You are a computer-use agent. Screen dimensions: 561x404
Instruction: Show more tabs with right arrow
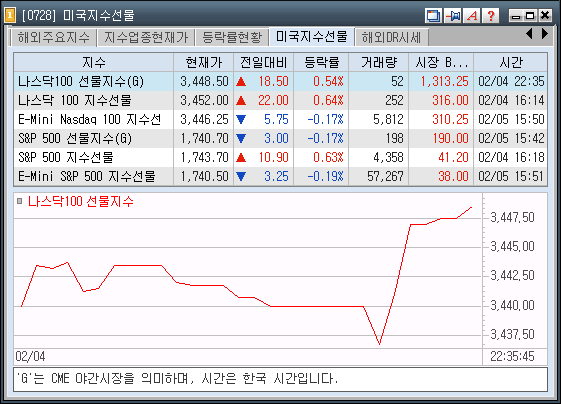pyautogui.click(x=544, y=34)
